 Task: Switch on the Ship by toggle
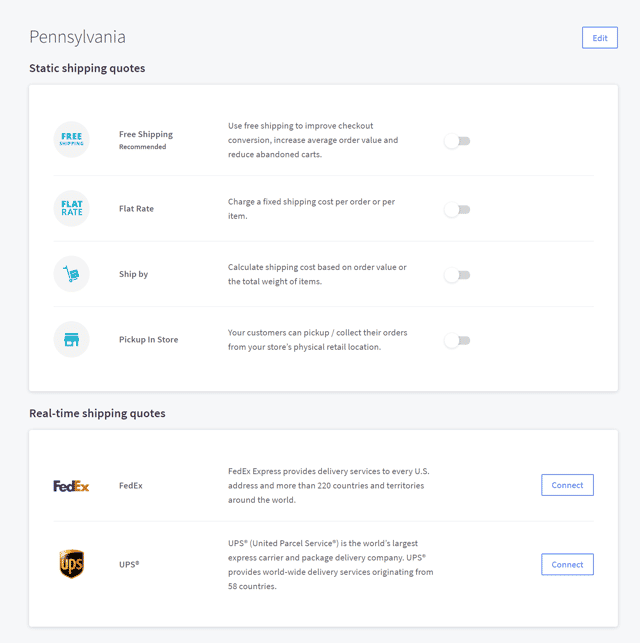457,275
